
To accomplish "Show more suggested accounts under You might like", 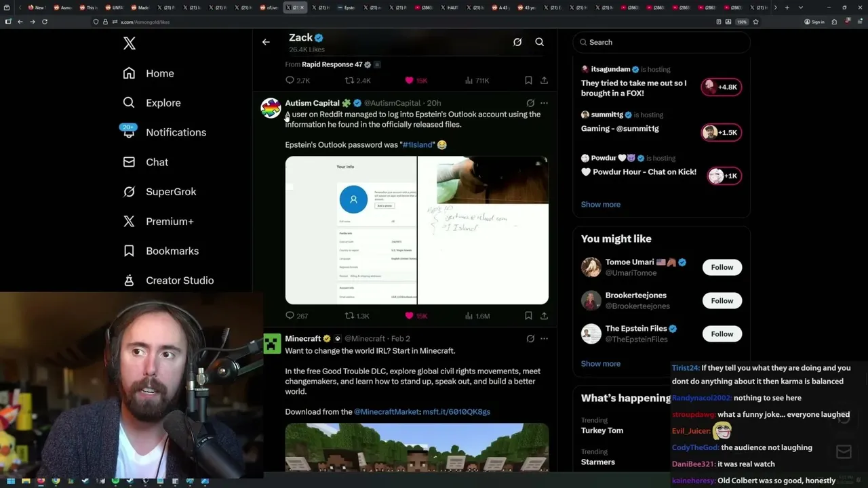I will pos(601,364).
